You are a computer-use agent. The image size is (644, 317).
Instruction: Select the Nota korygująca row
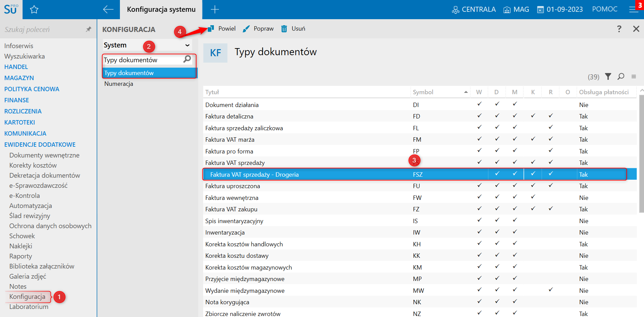click(x=420, y=302)
